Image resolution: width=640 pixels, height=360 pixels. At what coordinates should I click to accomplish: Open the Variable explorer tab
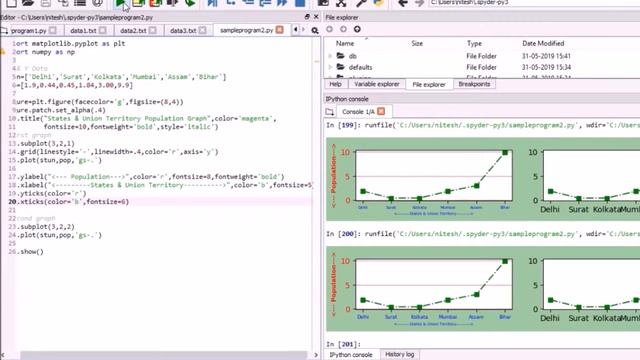click(377, 84)
